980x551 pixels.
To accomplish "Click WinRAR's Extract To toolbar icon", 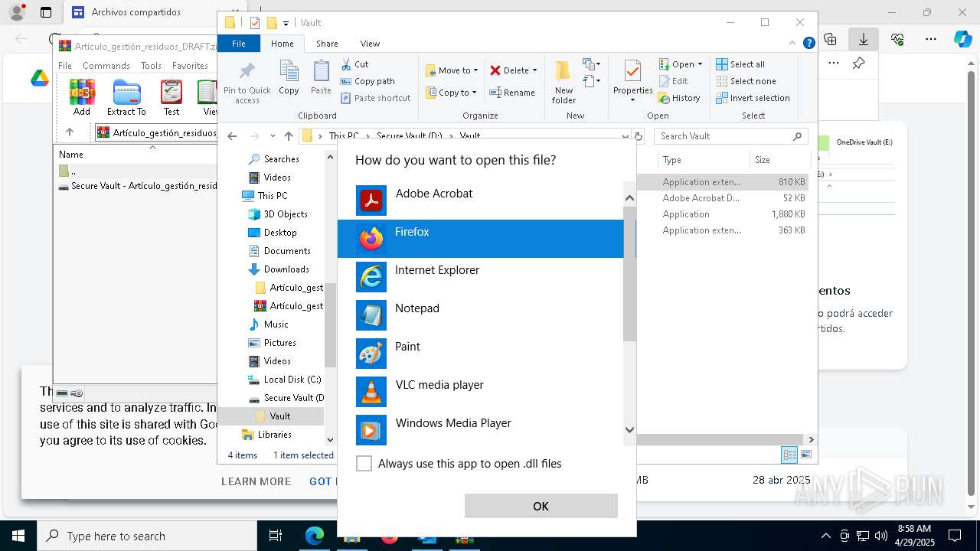I will click(x=126, y=97).
